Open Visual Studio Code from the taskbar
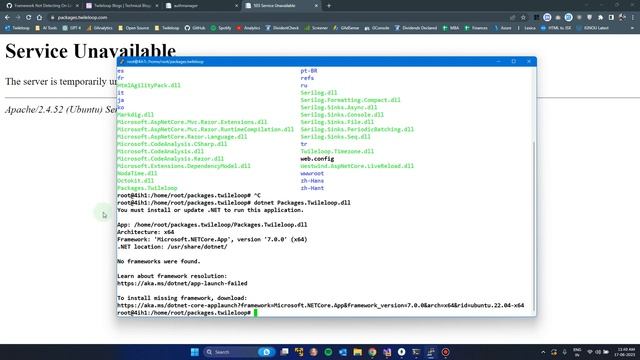The width and height of the screenshot is (640, 360). point(343,352)
